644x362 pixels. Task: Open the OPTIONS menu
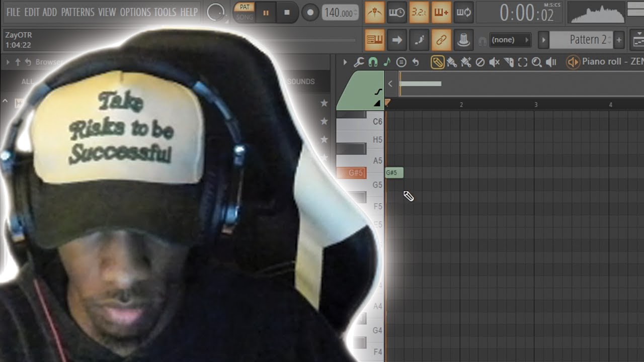tap(135, 12)
